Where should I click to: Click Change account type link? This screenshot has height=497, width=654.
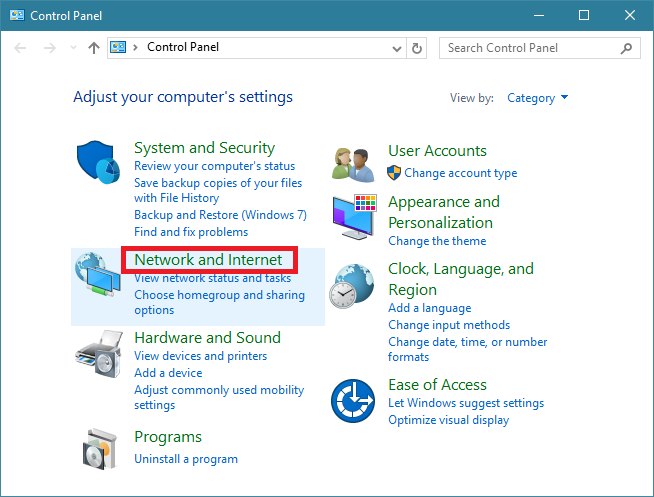[460, 173]
